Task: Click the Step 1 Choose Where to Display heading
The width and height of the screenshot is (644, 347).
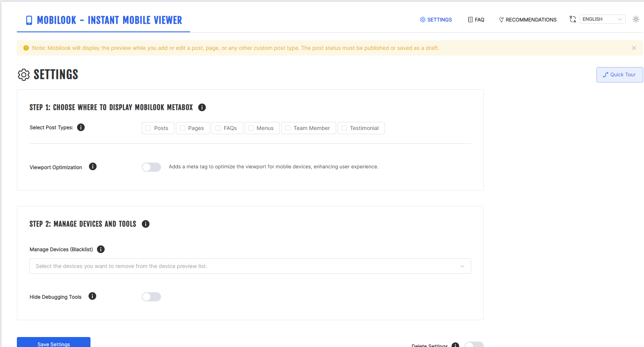Action: pos(111,107)
